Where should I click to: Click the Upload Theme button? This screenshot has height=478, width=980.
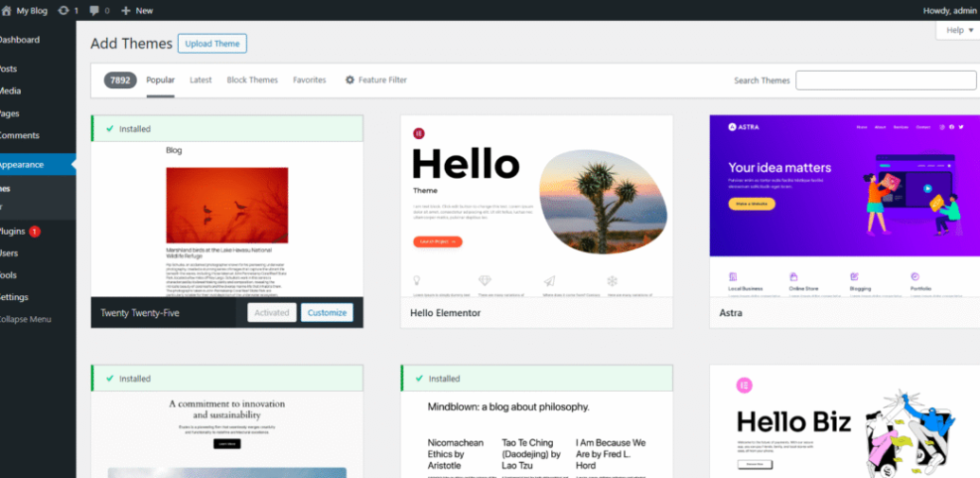212,44
